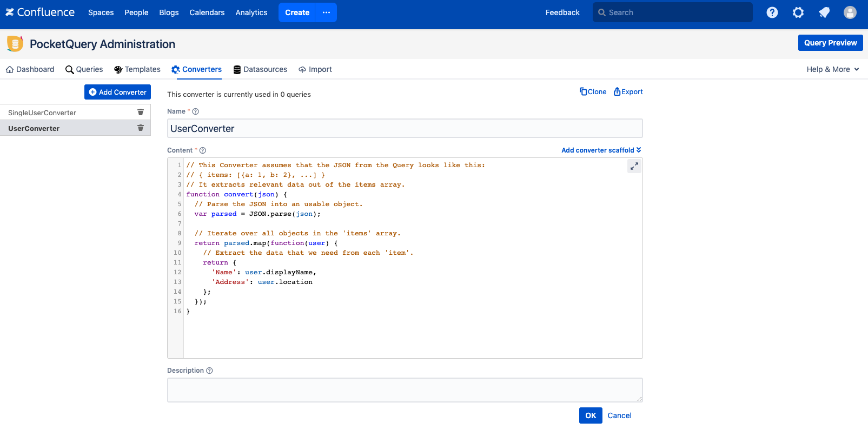Image resolution: width=868 pixels, height=429 pixels.
Task: Select SingleUserConverter in the list
Action: click(42, 113)
